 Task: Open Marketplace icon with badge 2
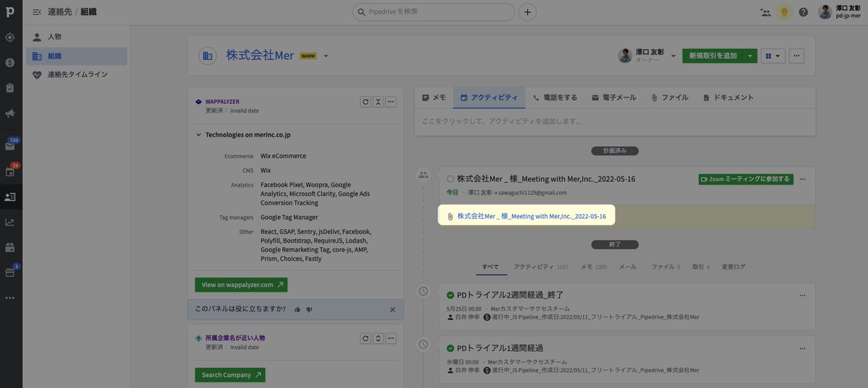pos(10,272)
